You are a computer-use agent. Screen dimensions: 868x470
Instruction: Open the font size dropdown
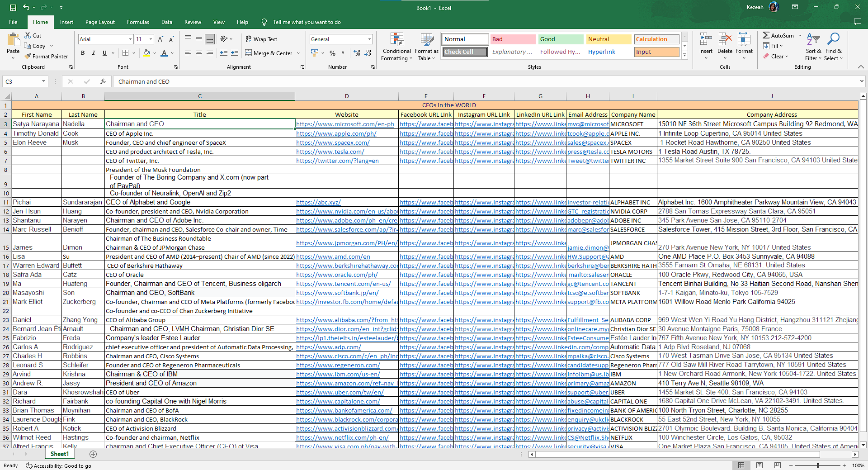coord(151,39)
